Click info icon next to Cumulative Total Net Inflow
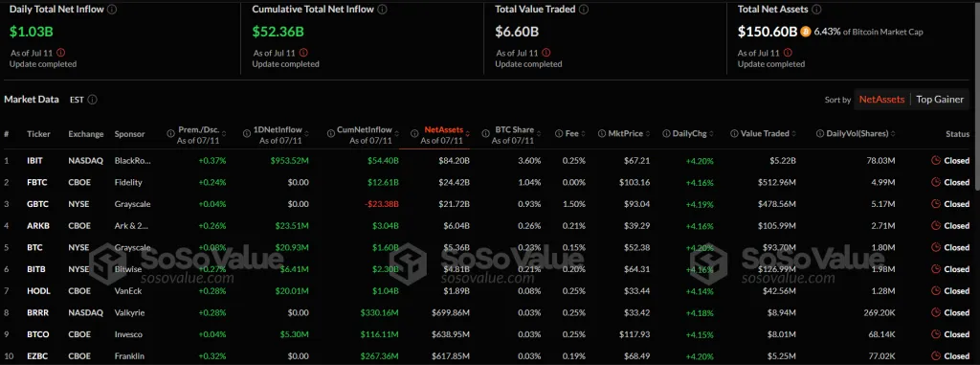The height and width of the screenshot is (365, 980). click(383, 10)
